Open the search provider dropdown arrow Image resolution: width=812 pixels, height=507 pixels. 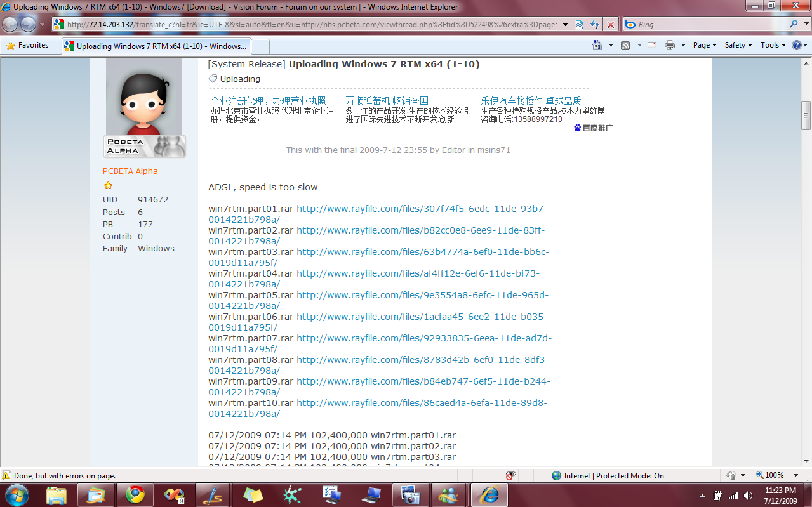point(806,24)
